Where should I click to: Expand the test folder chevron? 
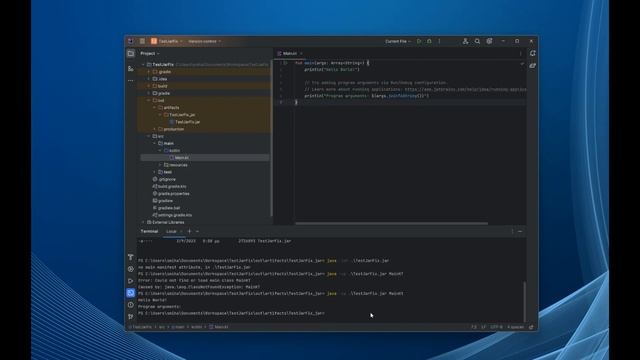click(155, 172)
